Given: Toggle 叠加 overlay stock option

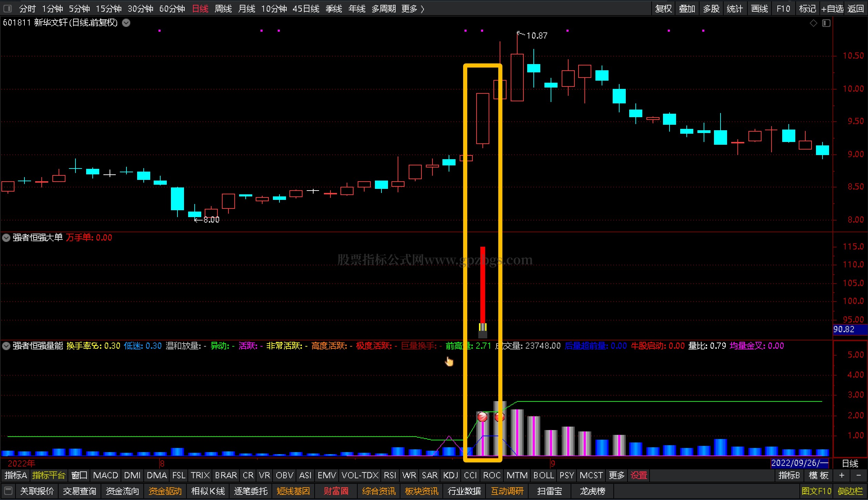Looking at the screenshot, I should (x=687, y=9).
